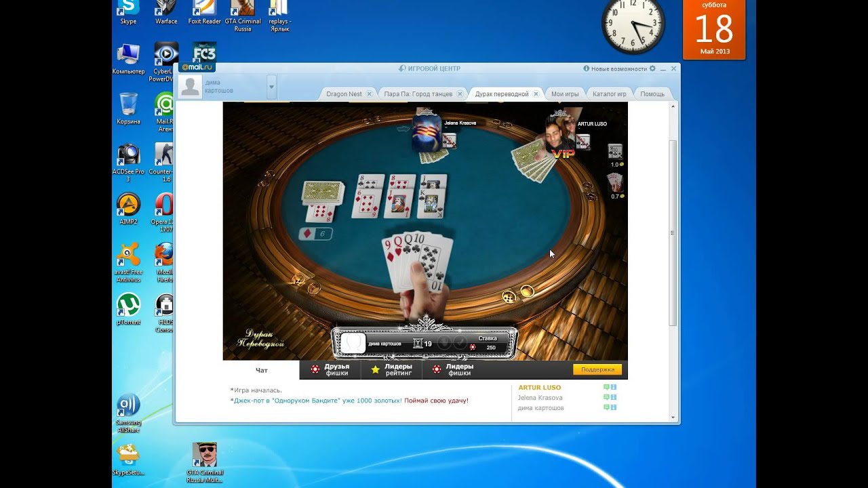The height and width of the screenshot is (488, 868).
Task: Expand the user profile dropdown arrow
Action: tap(271, 87)
